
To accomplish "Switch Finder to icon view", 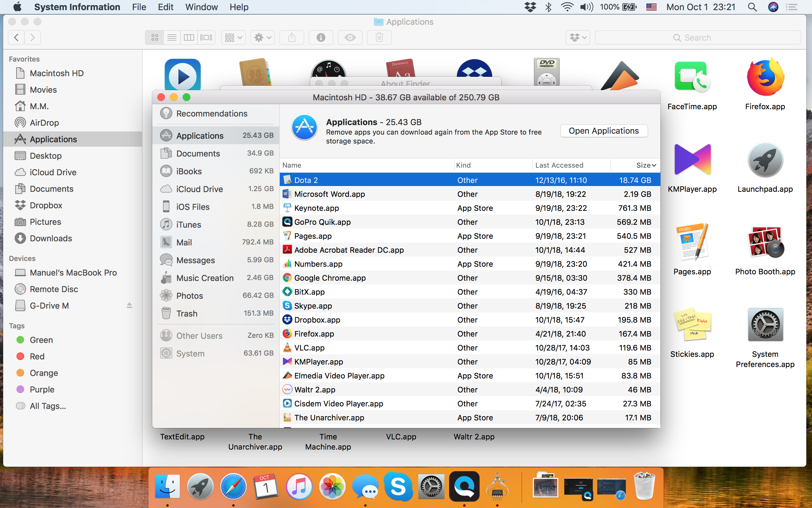I will pos(154,37).
